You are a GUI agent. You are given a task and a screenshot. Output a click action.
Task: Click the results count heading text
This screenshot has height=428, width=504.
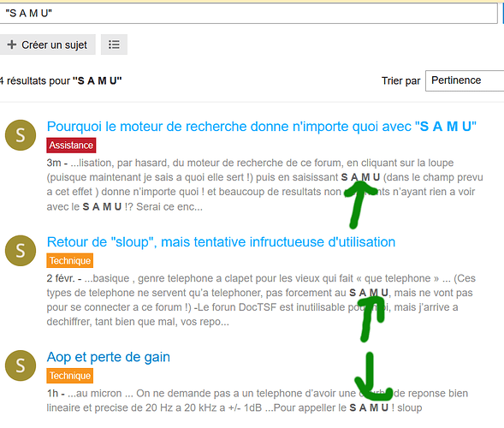pyautogui.click(x=61, y=80)
